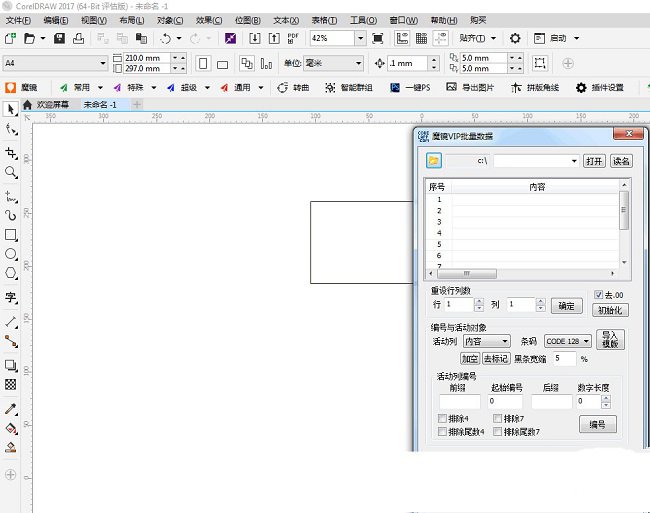650x513 pixels.
Task: Pick the Ellipse tool
Action: [x=11, y=254]
